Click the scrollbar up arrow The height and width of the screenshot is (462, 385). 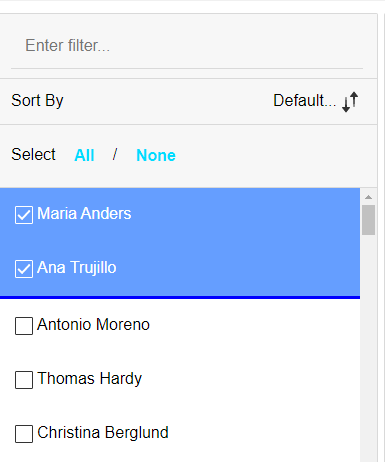[368, 197]
